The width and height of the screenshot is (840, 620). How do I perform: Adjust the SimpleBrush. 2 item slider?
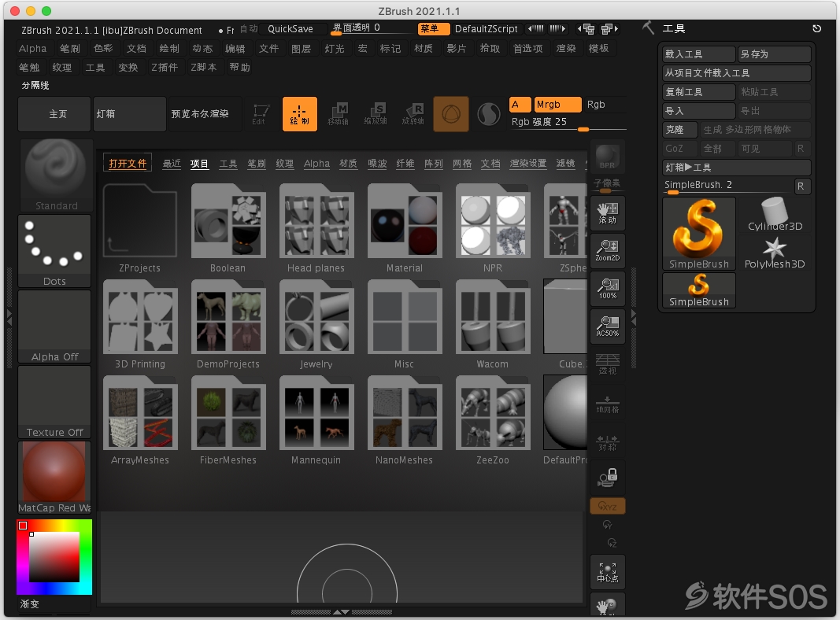pos(728,186)
